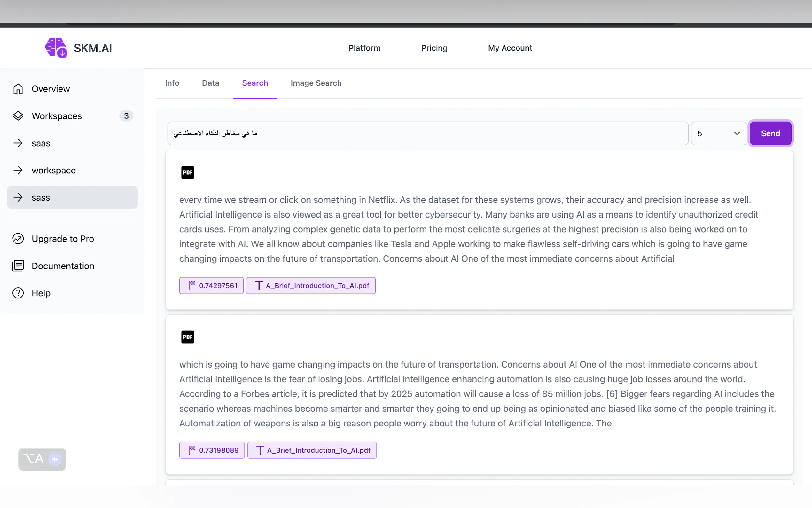This screenshot has height=508, width=812.
Task: Click the SKM.AI brain logo icon
Action: click(x=56, y=48)
